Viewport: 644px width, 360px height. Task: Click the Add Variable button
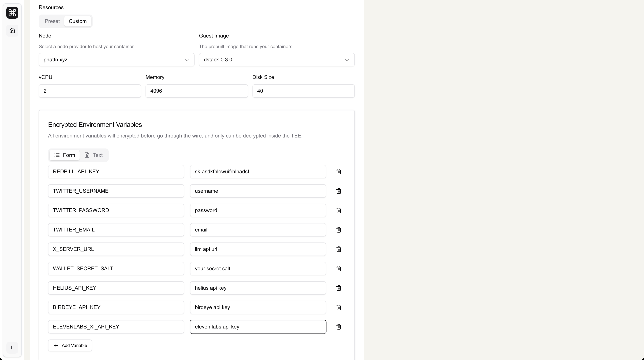70,345
